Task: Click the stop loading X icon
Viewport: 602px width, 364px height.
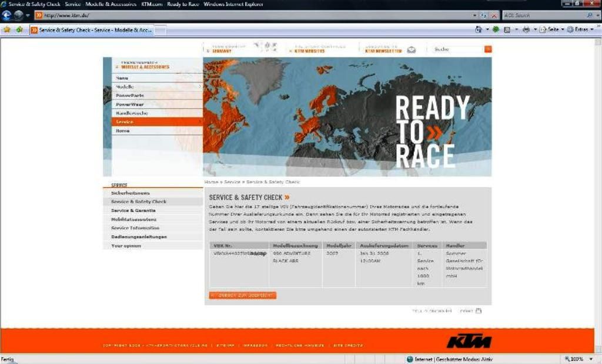Action: (494, 15)
